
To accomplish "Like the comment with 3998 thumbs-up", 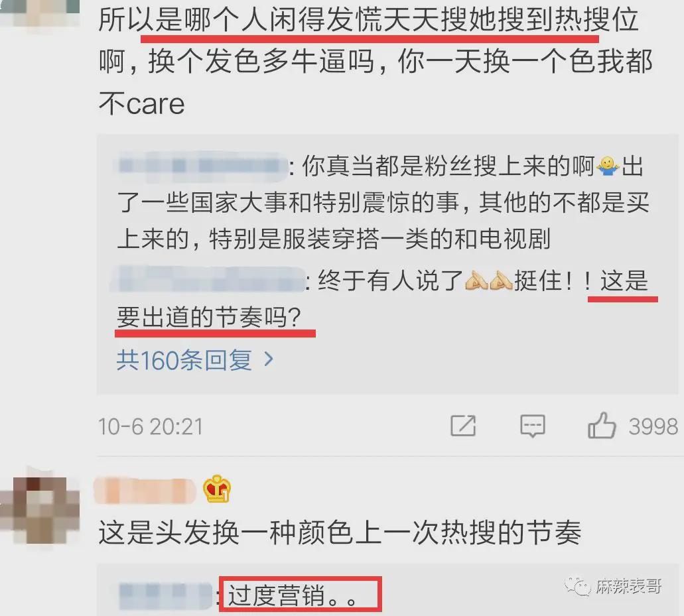I will 602,425.
